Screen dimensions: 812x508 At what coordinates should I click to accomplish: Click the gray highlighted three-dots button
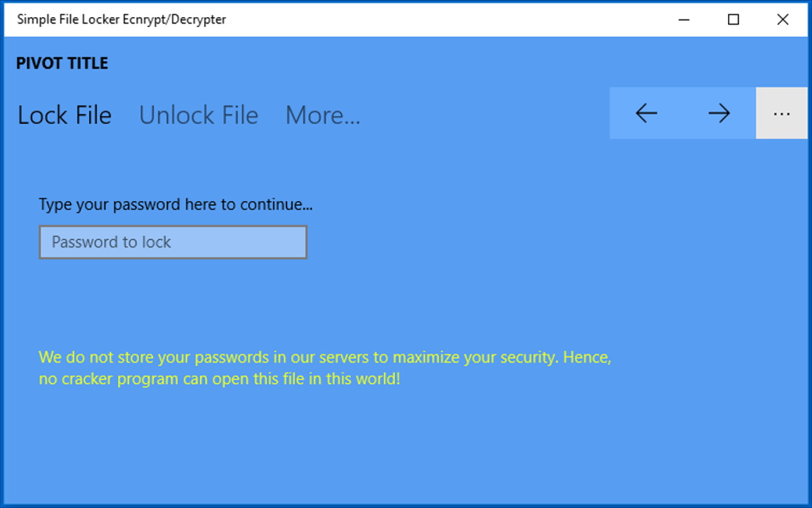[781, 113]
